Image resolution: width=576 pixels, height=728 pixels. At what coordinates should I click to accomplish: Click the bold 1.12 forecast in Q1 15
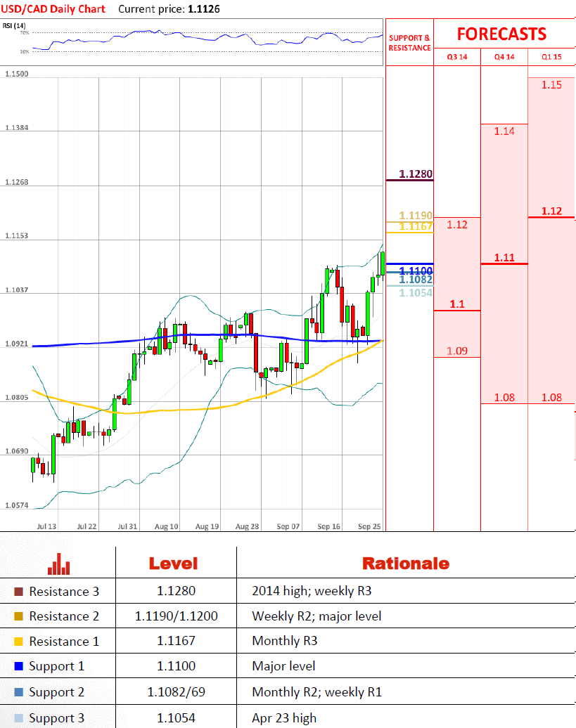pos(551,212)
